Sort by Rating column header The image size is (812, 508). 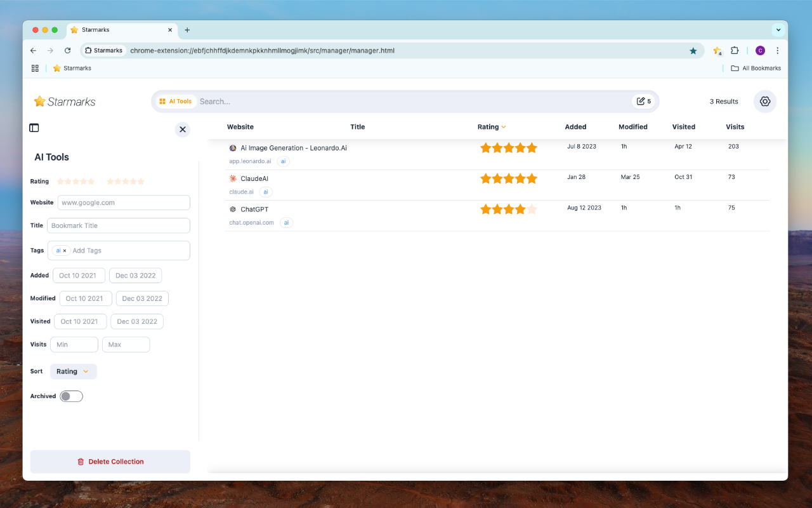point(492,127)
